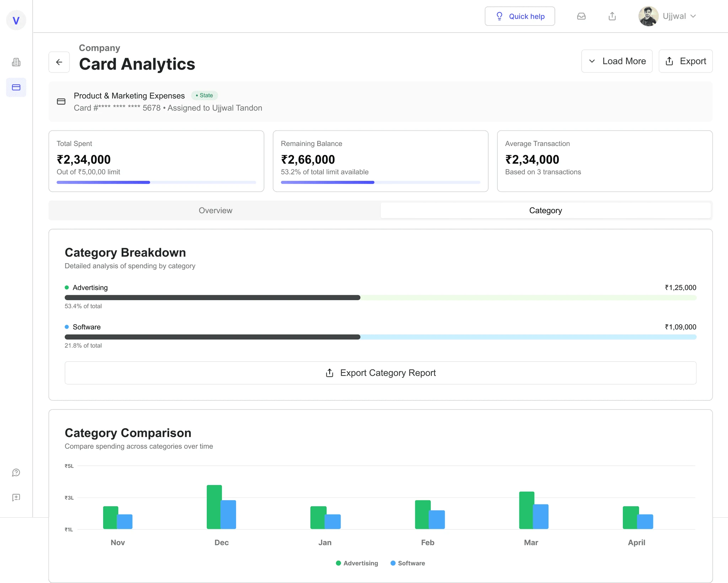Click the Feb Software blue bar
The height and width of the screenshot is (583, 728).
point(437,520)
